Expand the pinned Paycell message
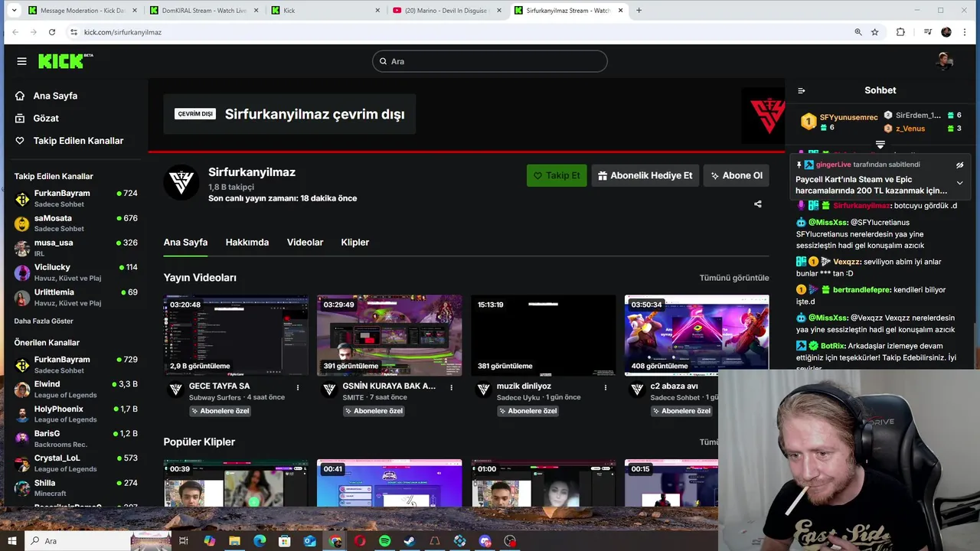Screen dimensions: 980x551 (x=959, y=183)
